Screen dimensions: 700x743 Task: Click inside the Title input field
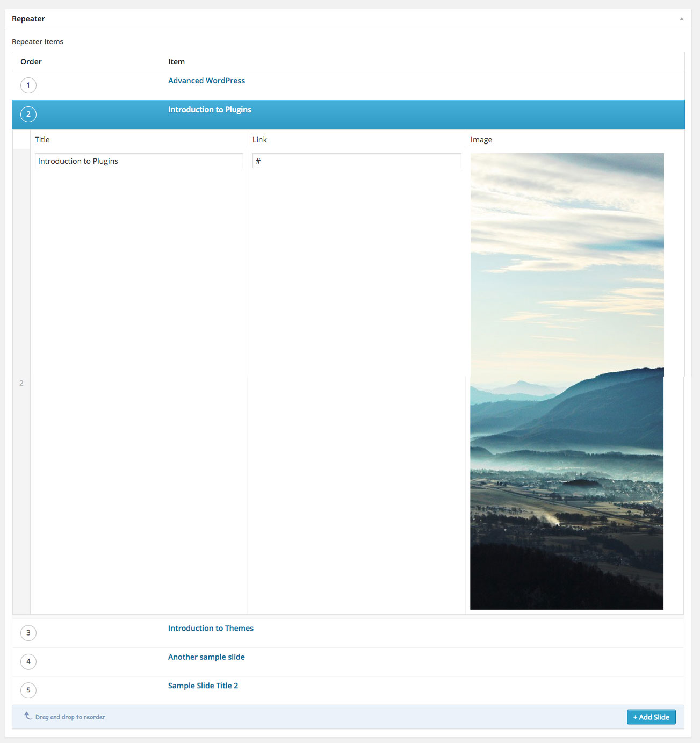139,160
